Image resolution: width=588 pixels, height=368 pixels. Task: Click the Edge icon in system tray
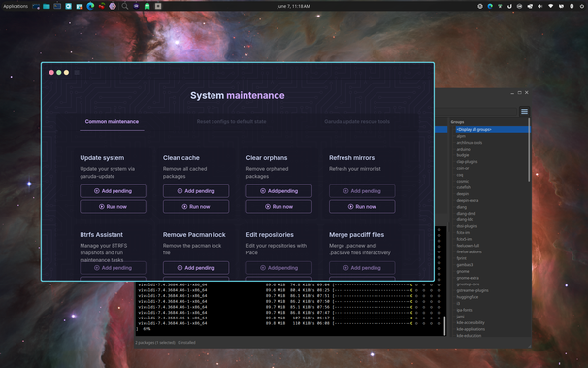(490, 6)
